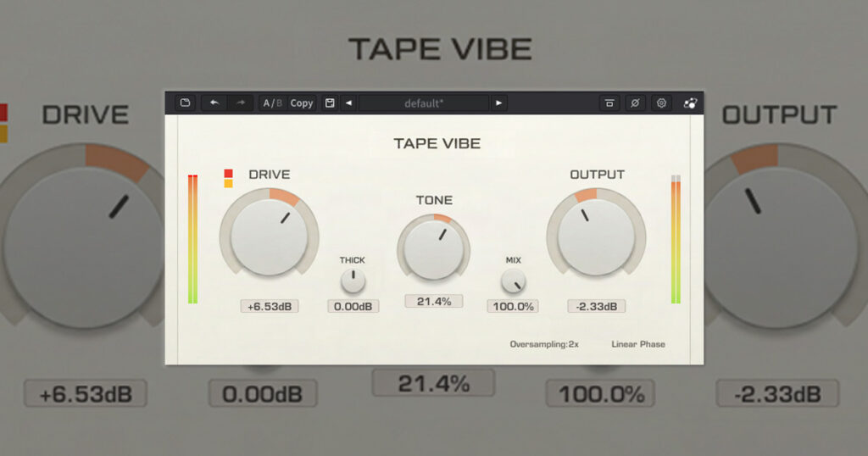The width and height of the screenshot is (868, 456).
Task: Click the red indicator square beside DRIVE
Action: tap(228, 173)
